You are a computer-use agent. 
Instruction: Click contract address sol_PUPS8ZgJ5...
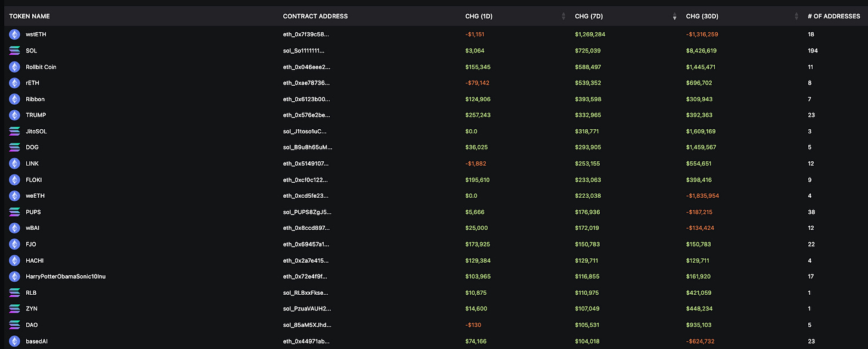308,212
